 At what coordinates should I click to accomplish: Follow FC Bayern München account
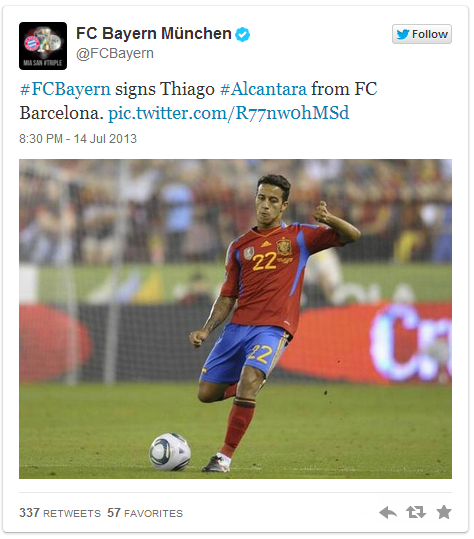tap(422, 34)
